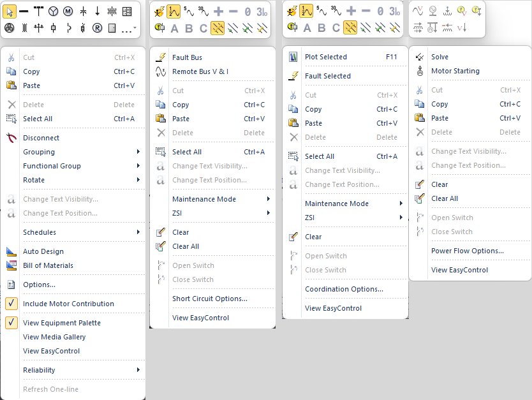Screen dimensions: 532x400
Task: Select the capacitor symbol in equipment palette
Action: (83, 11)
